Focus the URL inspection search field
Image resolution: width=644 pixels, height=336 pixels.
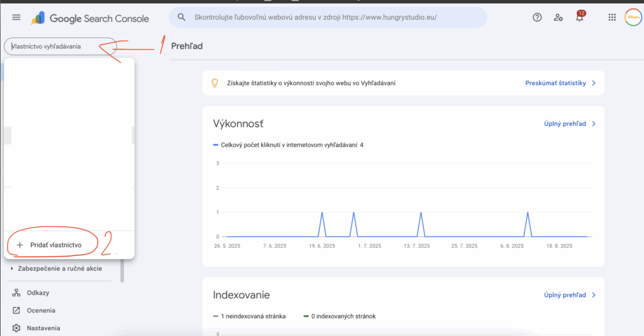pyautogui.click(x=328, y=17)
